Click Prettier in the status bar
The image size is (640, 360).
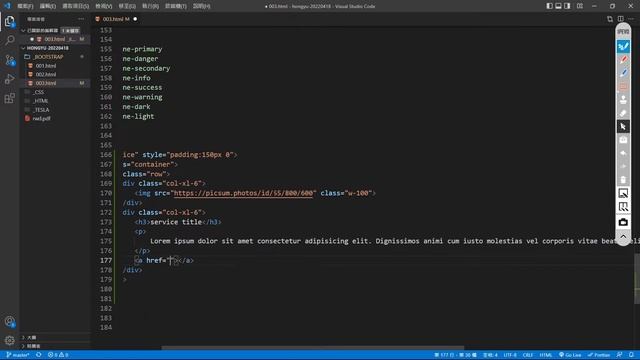click(x=599, y=355)
